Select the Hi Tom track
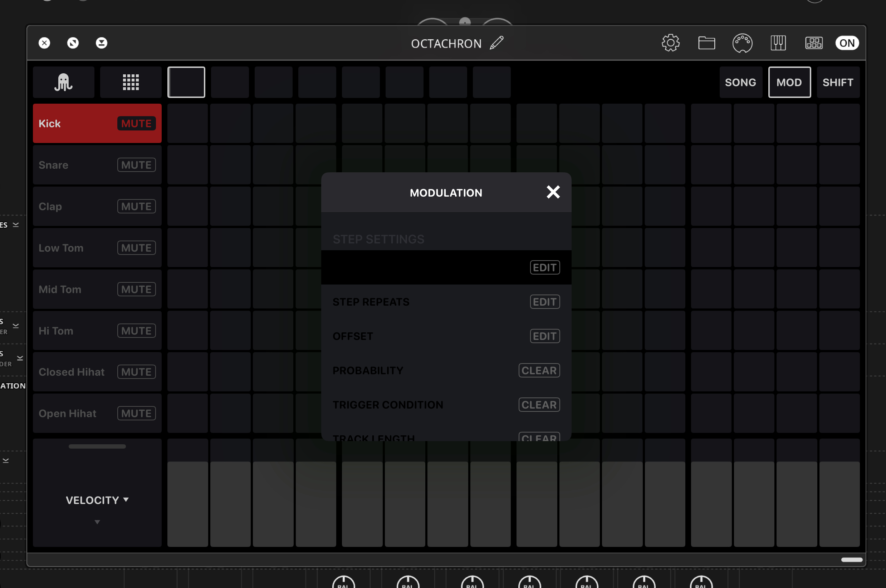 (x=97, y=331)
